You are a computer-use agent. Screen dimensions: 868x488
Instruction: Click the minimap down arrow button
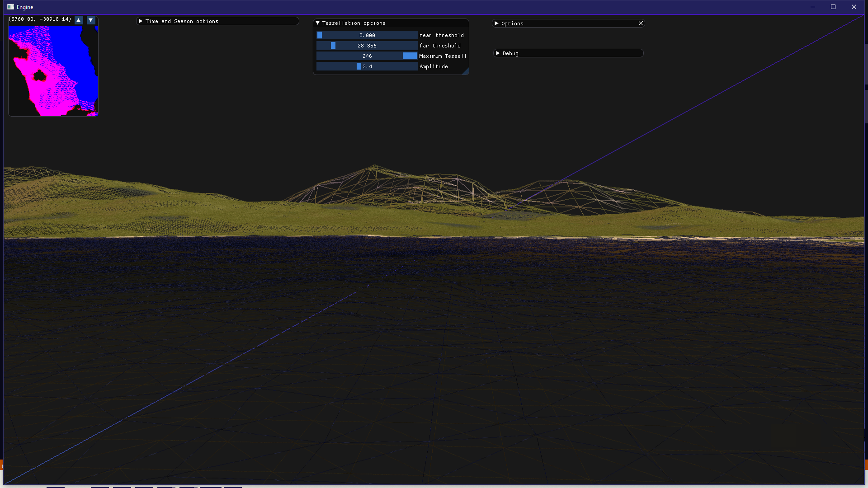pyautogui.click(x=91, y=20)
